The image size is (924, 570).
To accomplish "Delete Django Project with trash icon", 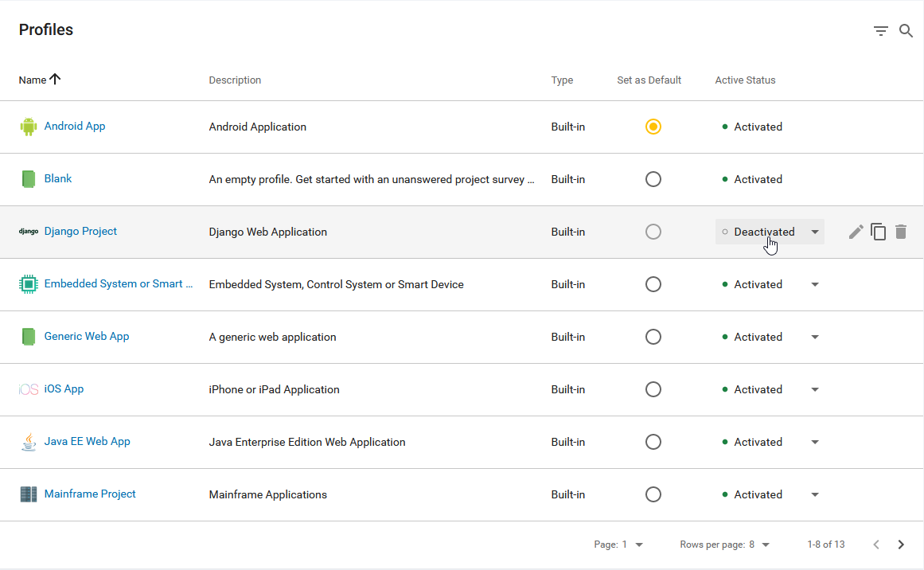I will click(901, 232).
